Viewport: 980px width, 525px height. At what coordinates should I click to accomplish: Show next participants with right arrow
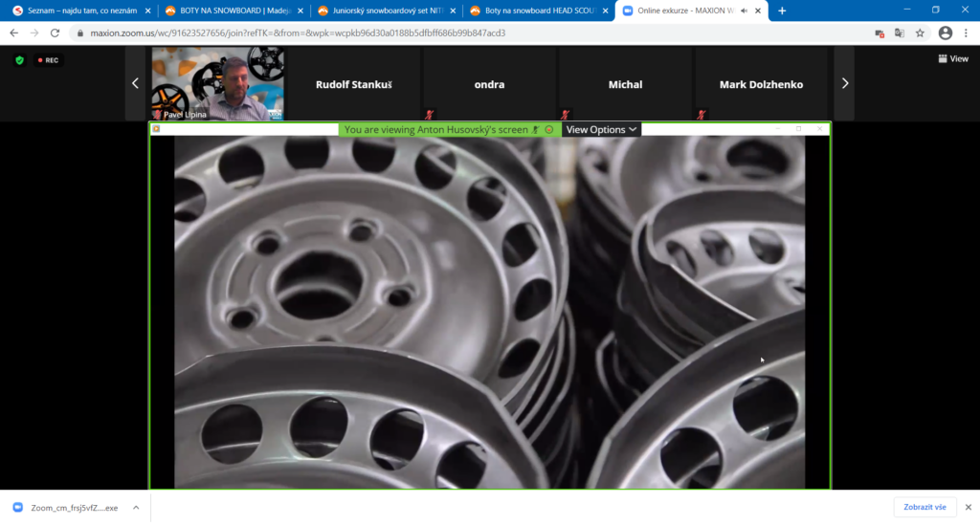(844, 84)
